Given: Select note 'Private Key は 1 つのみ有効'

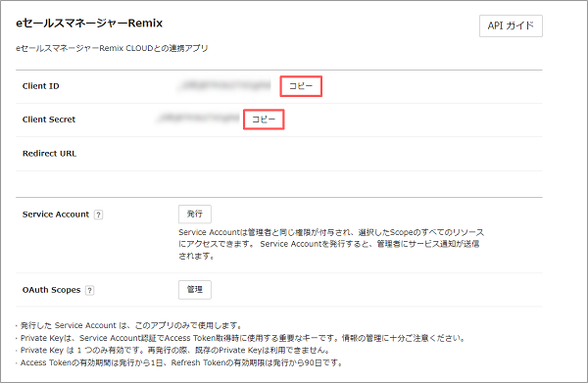Looking at the screenshot, I should (173, 351).
